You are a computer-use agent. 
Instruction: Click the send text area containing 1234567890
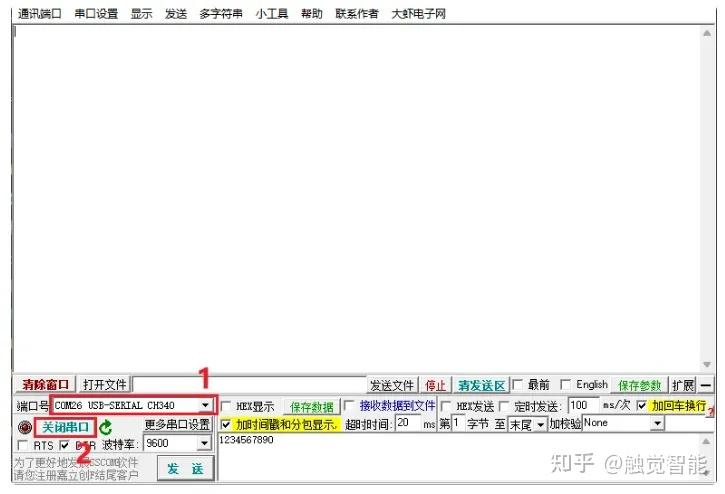(458, 457)
